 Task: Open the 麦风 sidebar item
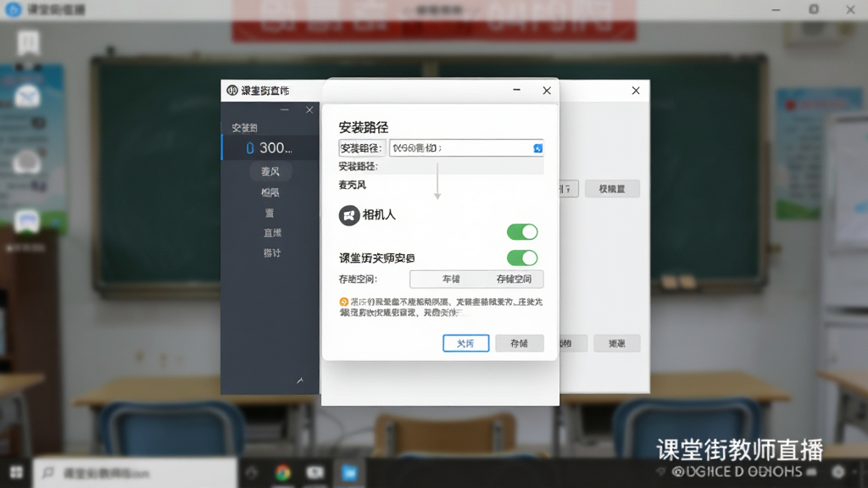point(270,171)
